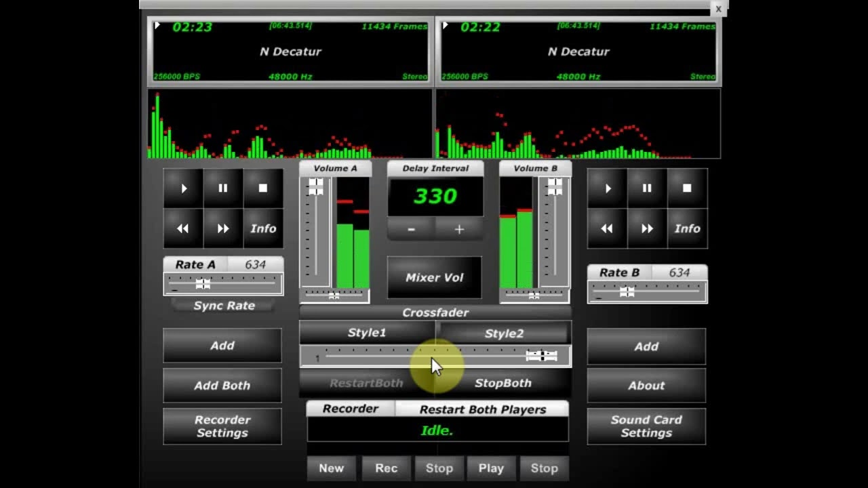The image size is (868, 488).
Task: Click the recorder Idle status text
Action: point(437,430)
